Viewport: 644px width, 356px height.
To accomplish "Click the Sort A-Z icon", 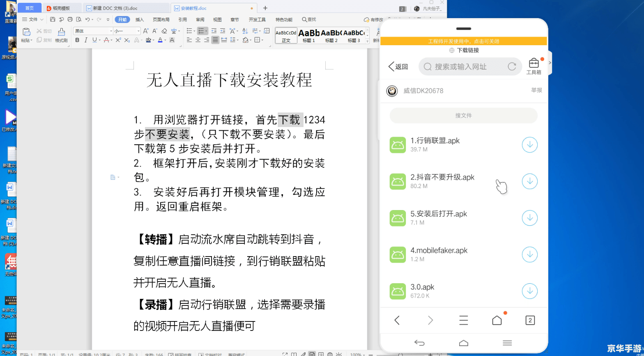I will (x=245, y=31).
